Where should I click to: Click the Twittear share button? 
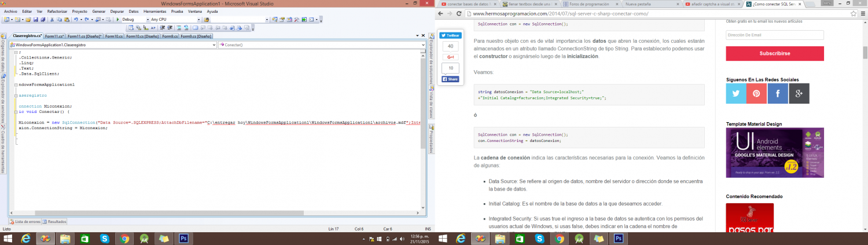tap(450, 35)
